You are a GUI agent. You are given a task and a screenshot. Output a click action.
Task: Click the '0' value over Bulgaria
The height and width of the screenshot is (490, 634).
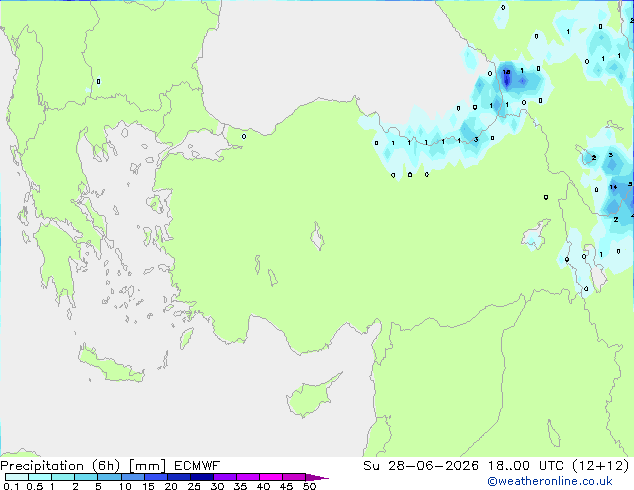(98, 81)
